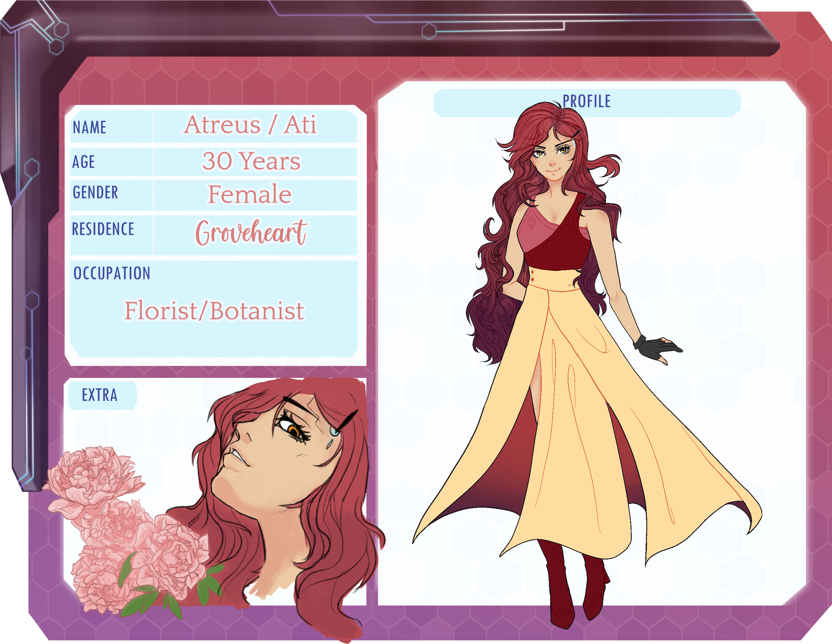Select the "Groveheart" residence value
832x644 pixels.
pyautogui.click(x=251, y=232)
